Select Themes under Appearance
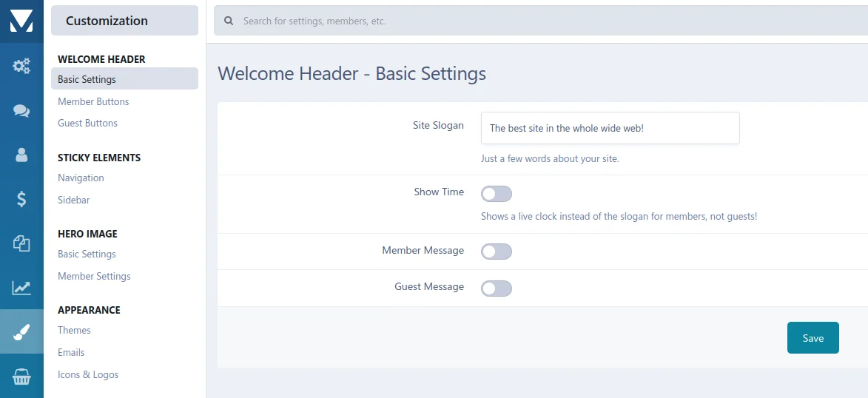868x398 pixels. pyautogui.click(x=74, y=330)
